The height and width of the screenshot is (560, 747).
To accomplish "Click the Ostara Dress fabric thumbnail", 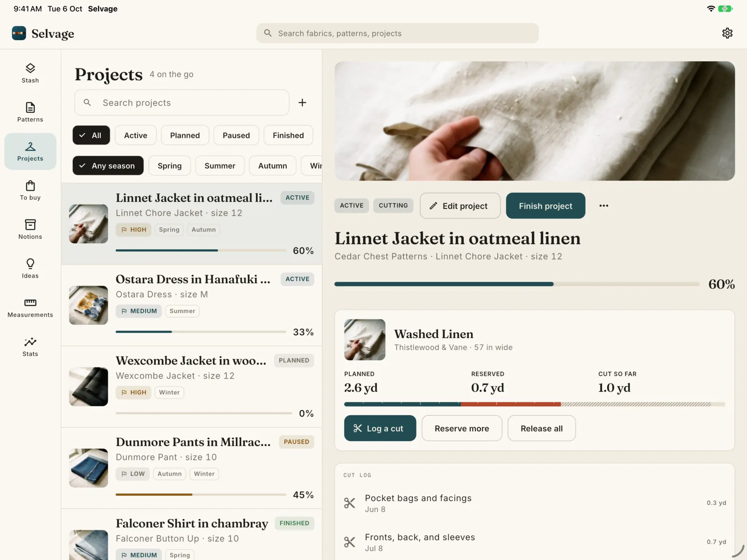I will (x=88, y=305).
